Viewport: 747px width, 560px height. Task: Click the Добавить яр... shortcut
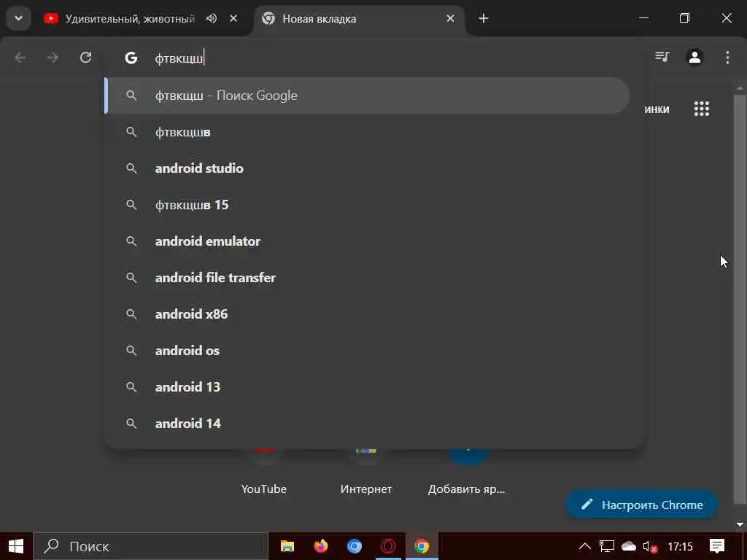click(x=466, y=489)
